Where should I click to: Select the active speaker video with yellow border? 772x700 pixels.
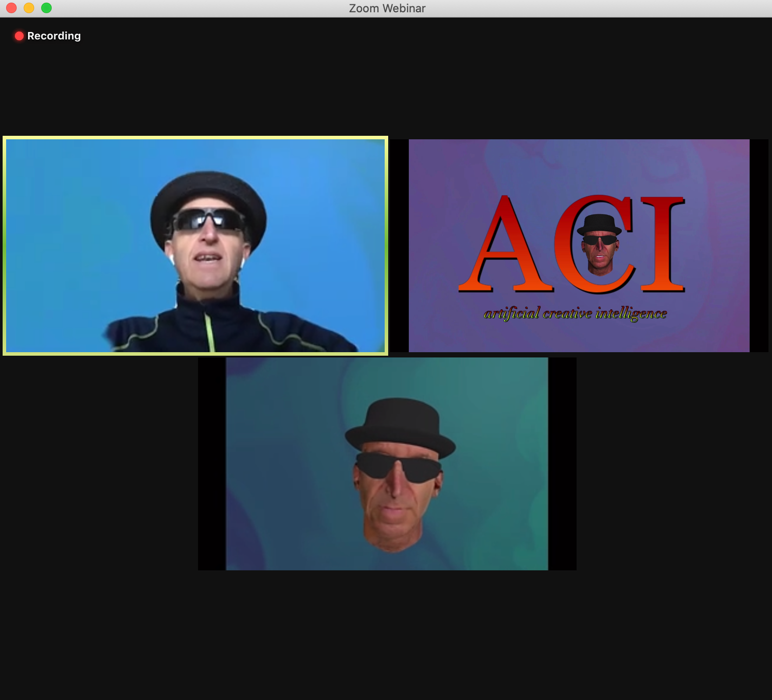tap(195, 246)
